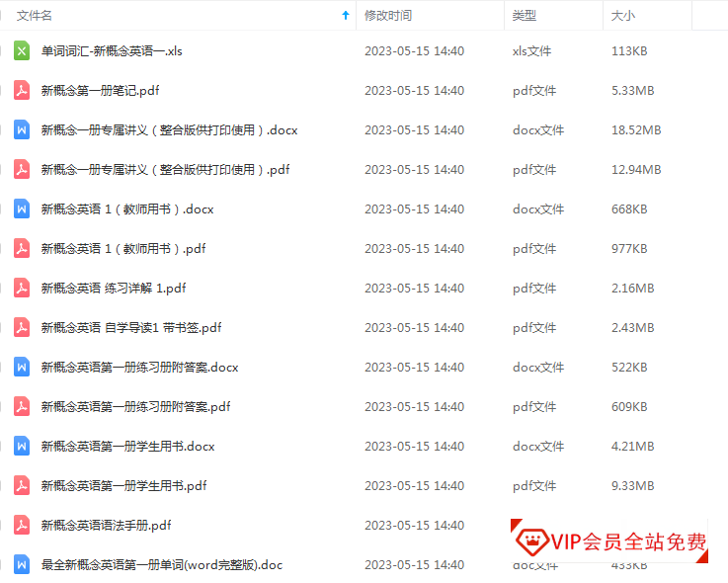Viewport: 728px width, 583px height.
Task: Click the 609KB size cell
Action: pyautogui.click(x=629, y=406)
